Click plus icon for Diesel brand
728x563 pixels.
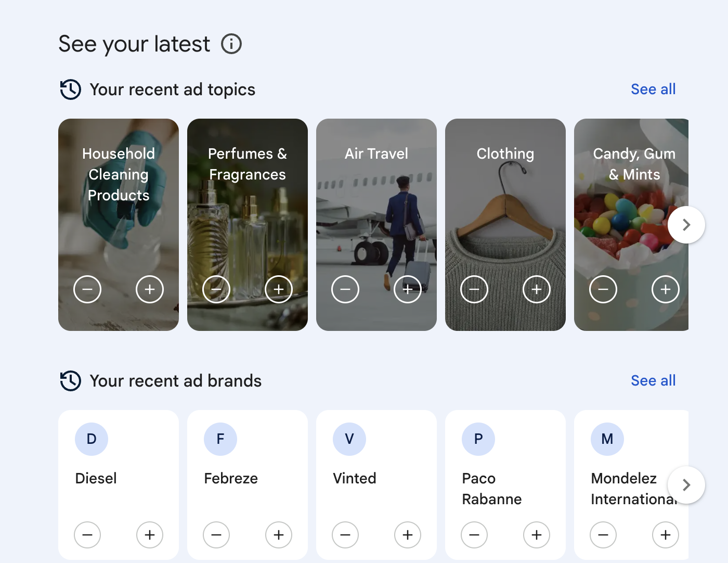coord(150,535)
